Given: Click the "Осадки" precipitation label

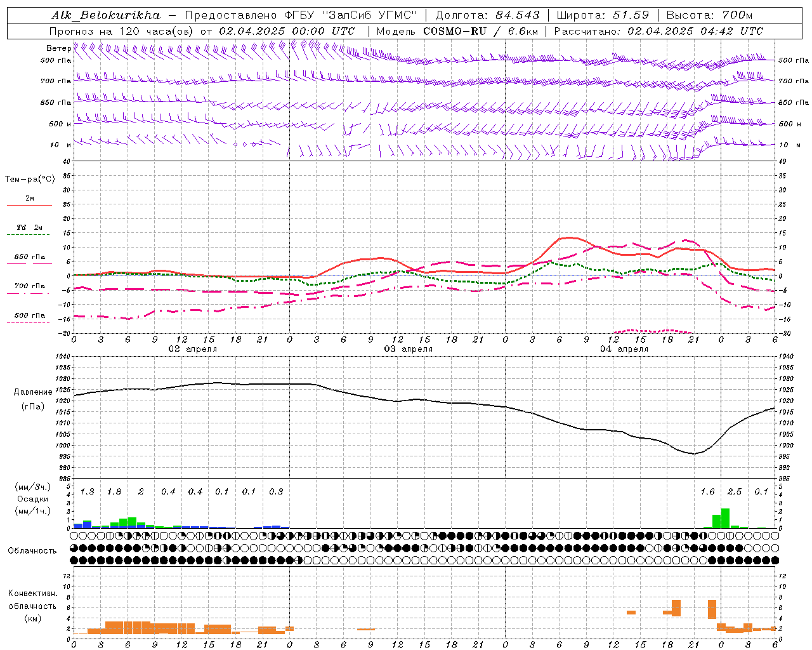Looking at the screenshot, I should point(32,499).
